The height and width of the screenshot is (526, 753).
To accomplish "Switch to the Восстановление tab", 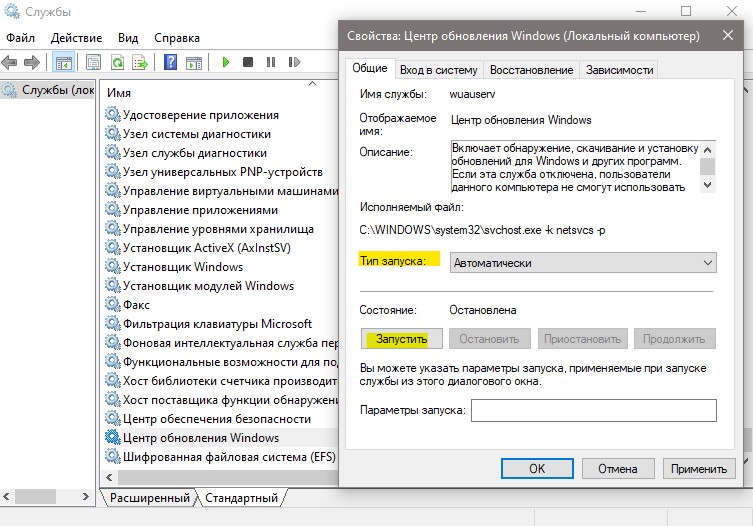I will click(532, 70).
